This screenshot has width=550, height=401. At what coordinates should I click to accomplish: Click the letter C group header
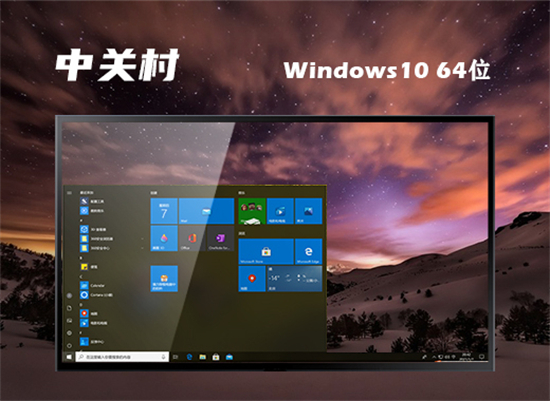(x=81, y=276)
